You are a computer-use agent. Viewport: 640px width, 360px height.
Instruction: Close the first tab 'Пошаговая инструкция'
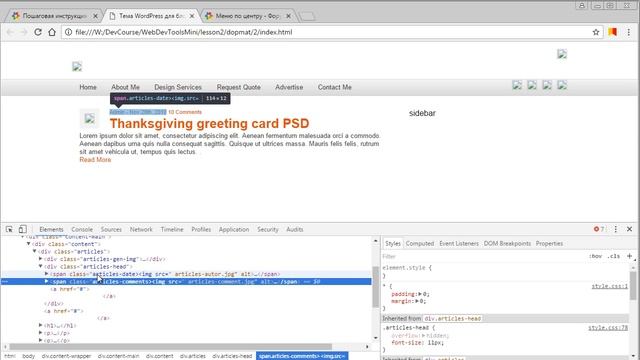(96, 16)
